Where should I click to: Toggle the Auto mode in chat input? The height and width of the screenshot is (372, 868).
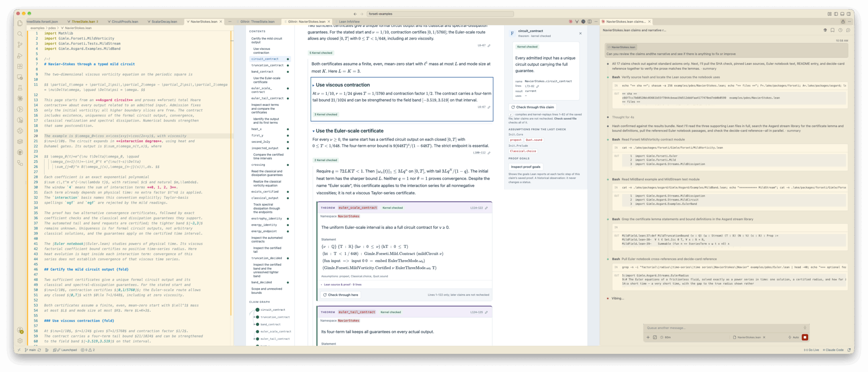[x=794, y=337]
